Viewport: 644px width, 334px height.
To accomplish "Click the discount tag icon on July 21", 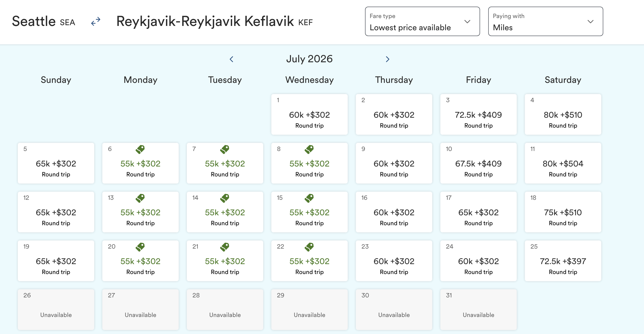I will pos(225,247).
